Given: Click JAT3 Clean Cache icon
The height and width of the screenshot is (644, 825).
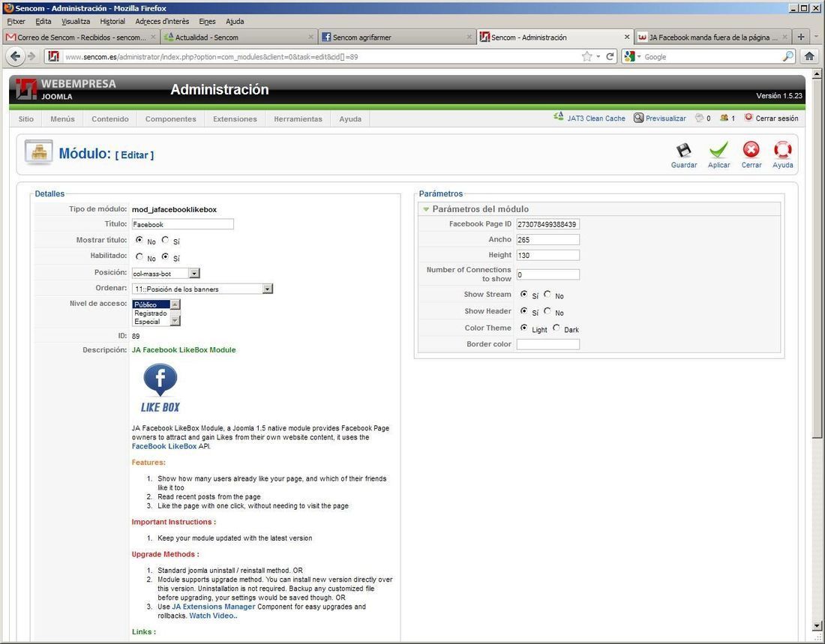Looking at the screenshot, I should click(558, 118).
